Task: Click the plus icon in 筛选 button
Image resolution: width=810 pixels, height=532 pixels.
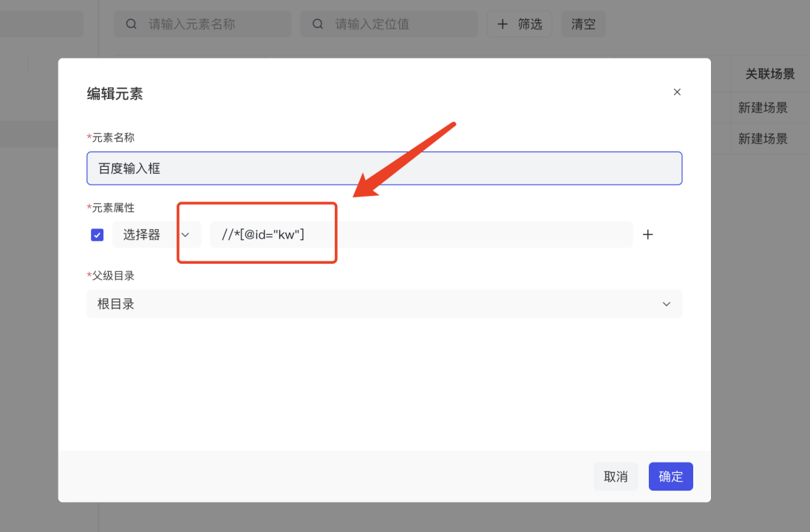Action: 502,24
